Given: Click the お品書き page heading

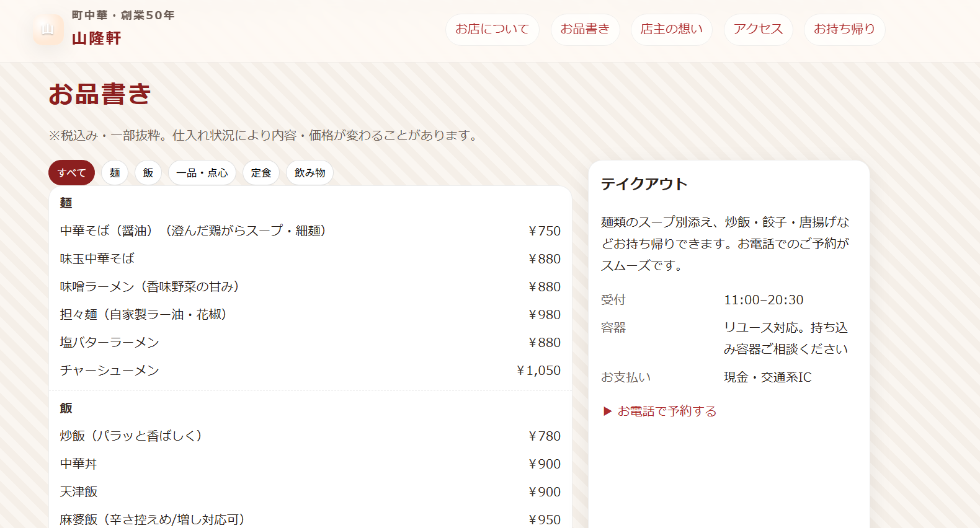Looking at the screenshot, I should [100, 94].
